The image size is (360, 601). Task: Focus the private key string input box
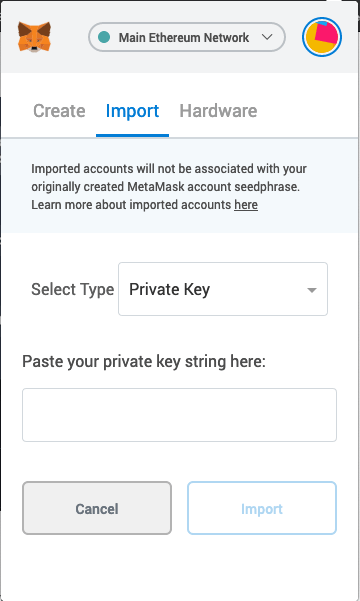click(179, 415)
